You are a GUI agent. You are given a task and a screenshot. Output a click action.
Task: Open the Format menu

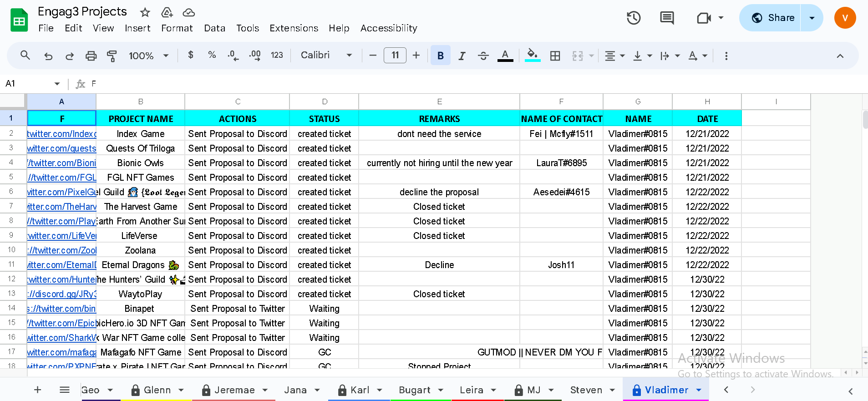tap(177, 28)
